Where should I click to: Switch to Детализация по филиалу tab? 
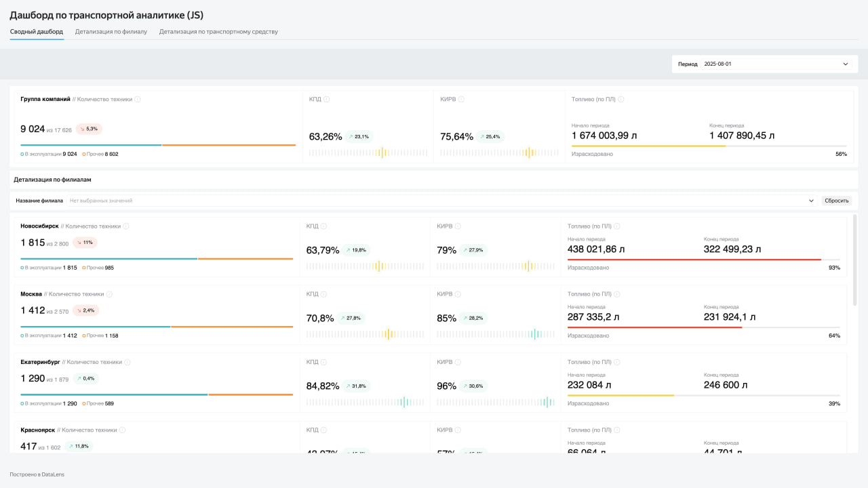click(111, 32)
